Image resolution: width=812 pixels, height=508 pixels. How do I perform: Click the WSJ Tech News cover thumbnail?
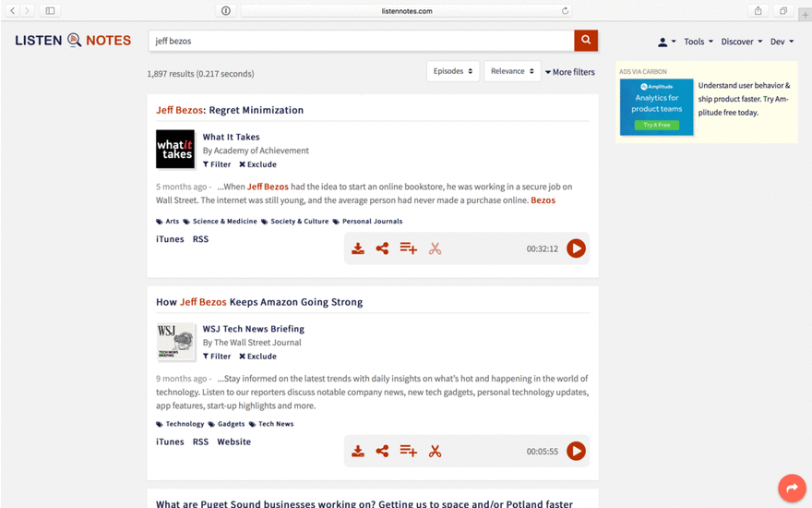pos(175,342)
